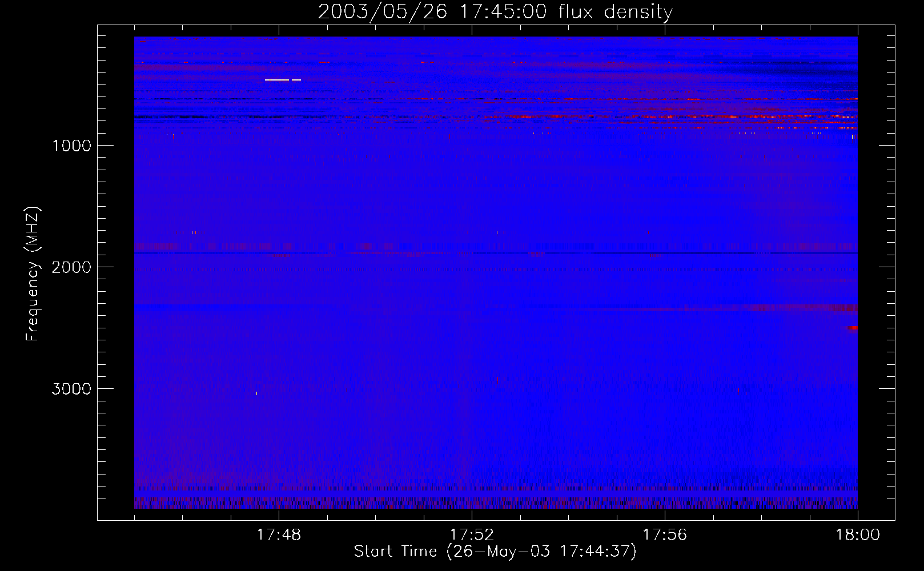Viewport: 924px width, 571px height.
Task: Click the 17:56 time tick label
Action: 665,535
